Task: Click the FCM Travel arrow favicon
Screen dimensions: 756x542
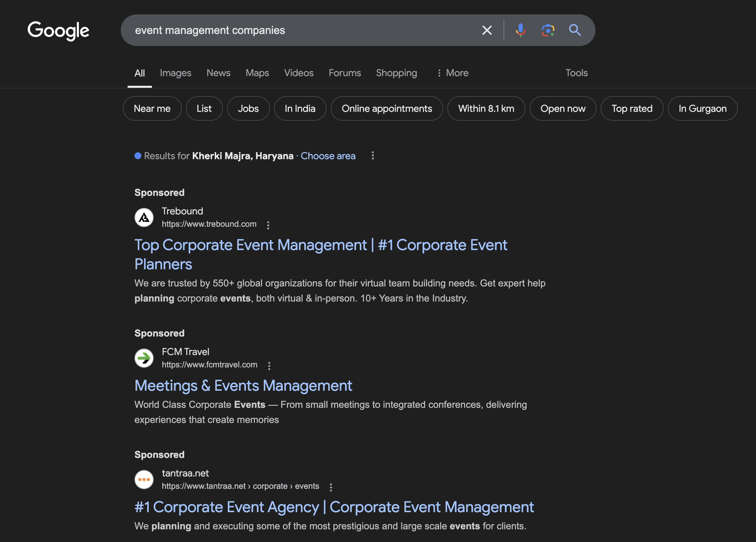Action: (x=144, y=358)
